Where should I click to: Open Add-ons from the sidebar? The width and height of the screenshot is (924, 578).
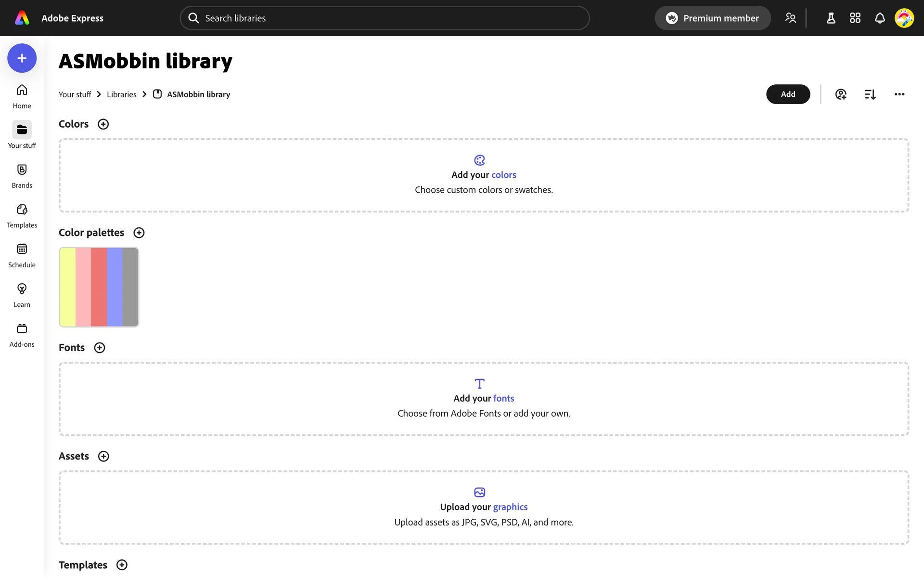[x=22, y=335]
